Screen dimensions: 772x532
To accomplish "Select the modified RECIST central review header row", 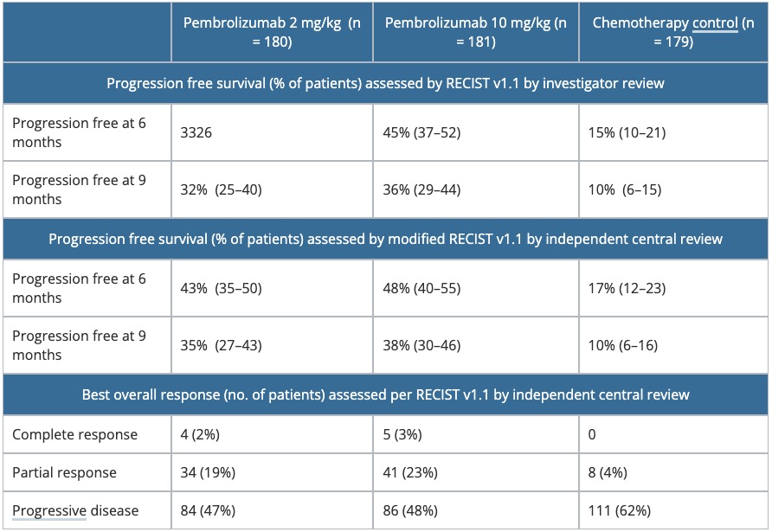I will pyautogui.click(x=385, y=239).
